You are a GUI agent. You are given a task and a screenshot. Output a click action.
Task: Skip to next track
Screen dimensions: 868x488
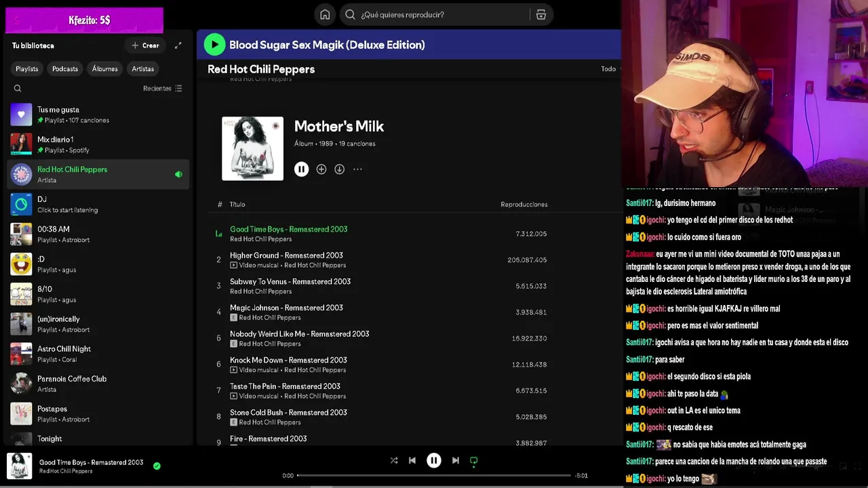pyautogui.click(x=456, y=460)
